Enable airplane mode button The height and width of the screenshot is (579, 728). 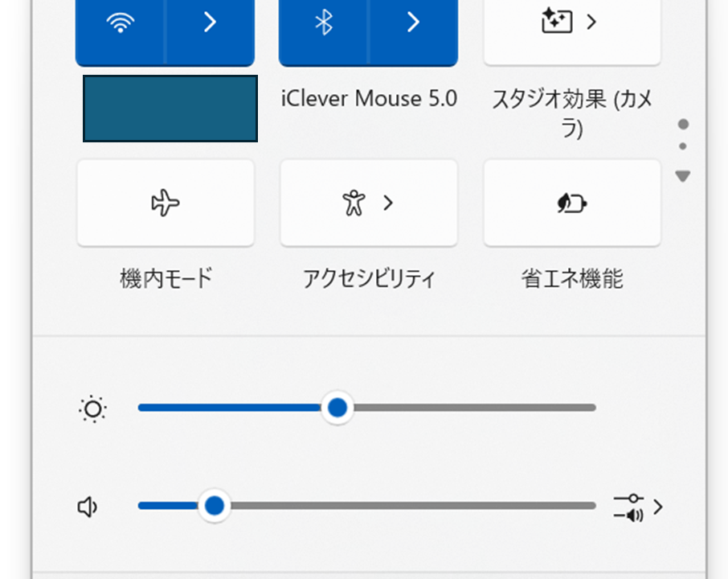[x=166, y=203]
